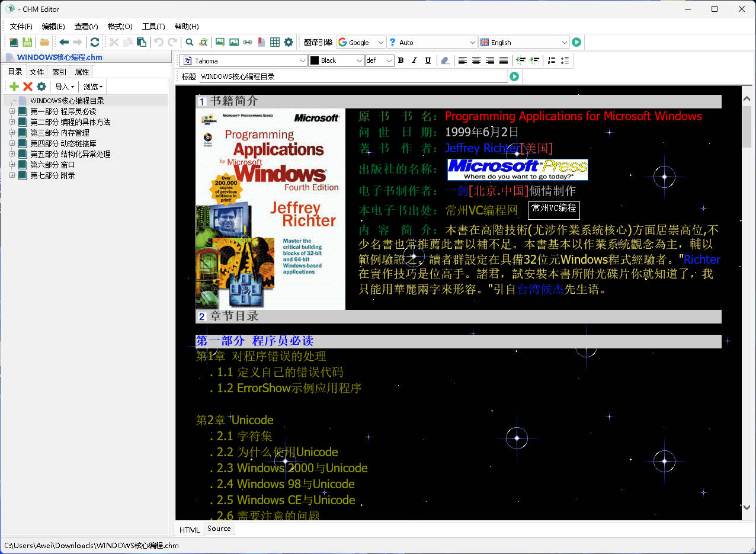
Task: Toggle underline formatting
Action: [428, 60]
